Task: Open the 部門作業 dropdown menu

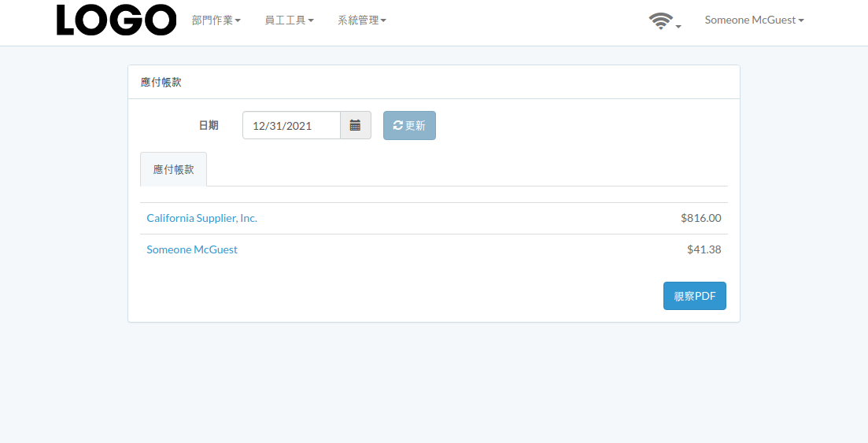Action: point(216,20)
